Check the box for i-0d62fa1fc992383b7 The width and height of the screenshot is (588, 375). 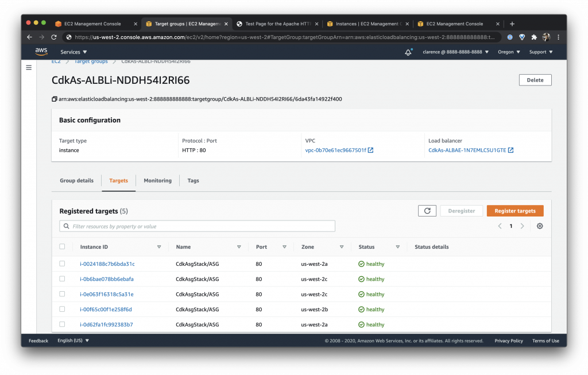[62, 324]
